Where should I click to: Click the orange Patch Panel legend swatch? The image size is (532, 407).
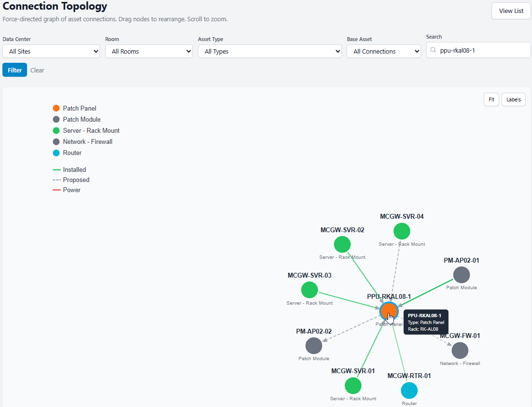click(x=56, y=108)
